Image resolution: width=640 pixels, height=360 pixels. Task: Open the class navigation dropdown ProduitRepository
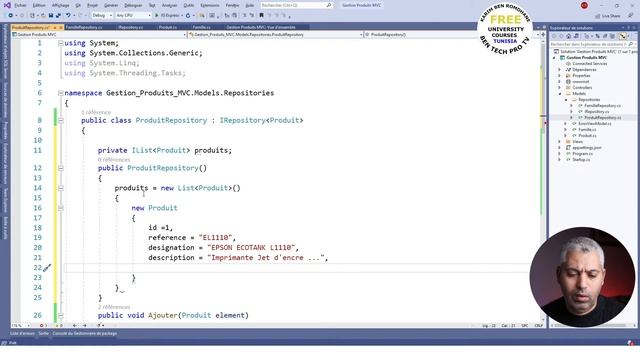coord(276,35)
